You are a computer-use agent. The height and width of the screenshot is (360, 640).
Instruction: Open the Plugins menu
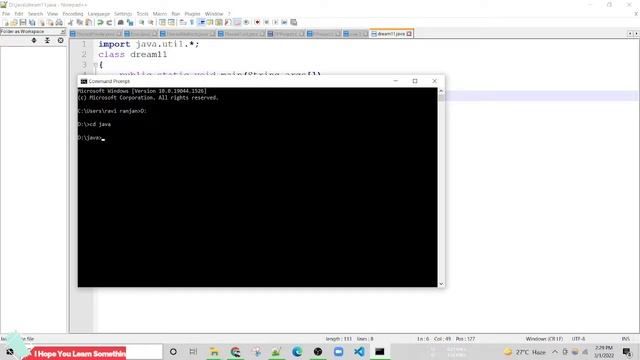point(192,14)
